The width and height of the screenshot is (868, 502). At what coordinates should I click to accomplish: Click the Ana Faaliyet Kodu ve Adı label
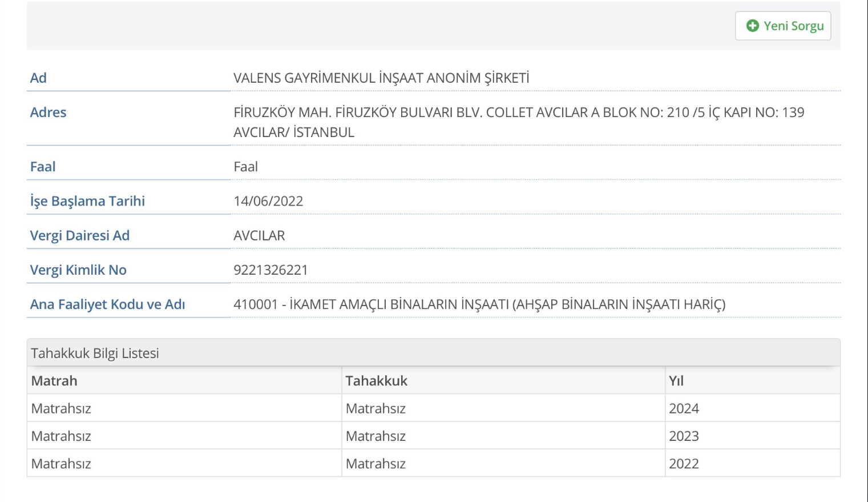[107, 304]
